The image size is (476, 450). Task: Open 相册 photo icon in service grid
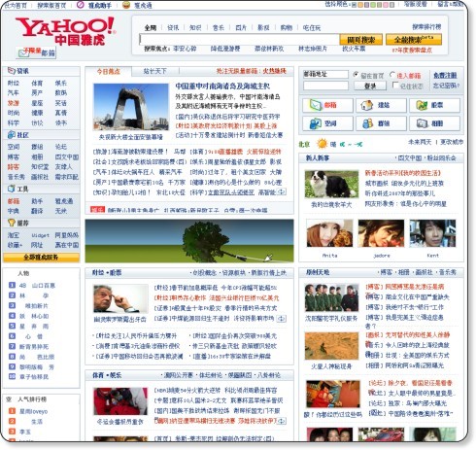pyautogui.click(x=422, y=123)
